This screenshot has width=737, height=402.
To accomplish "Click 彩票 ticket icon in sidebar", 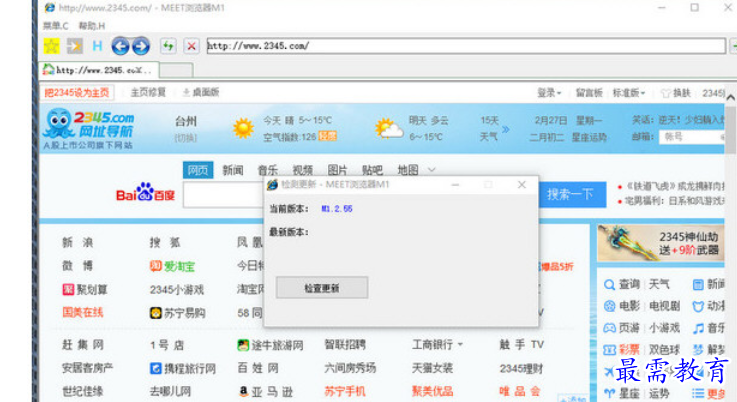I will 609,350.
